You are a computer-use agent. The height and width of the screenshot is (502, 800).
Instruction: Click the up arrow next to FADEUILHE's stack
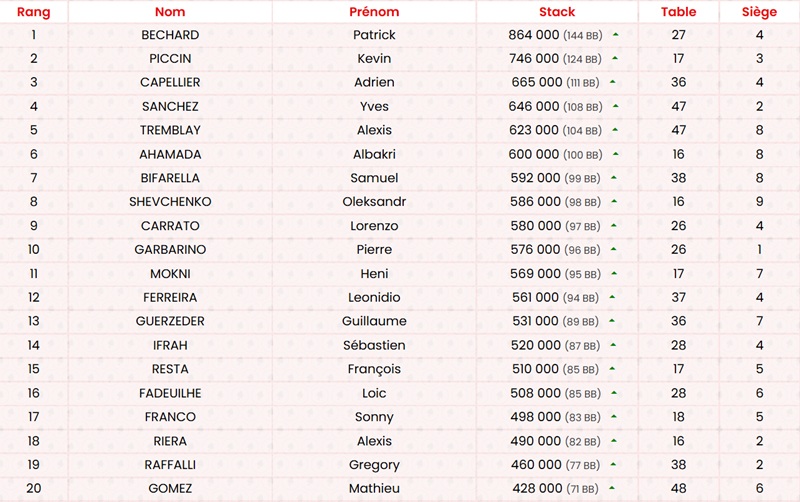click(x=612, y=394)
